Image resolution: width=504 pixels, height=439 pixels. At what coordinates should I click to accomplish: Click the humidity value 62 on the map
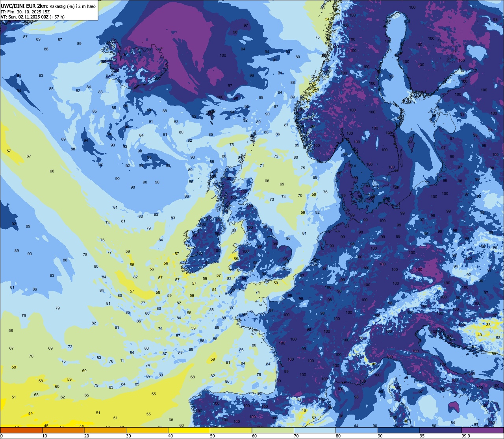pyautogui.click(x=63, y=397)
